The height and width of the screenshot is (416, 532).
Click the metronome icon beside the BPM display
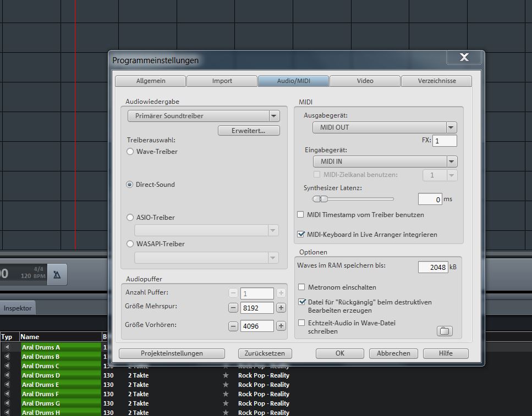[57, 274]
